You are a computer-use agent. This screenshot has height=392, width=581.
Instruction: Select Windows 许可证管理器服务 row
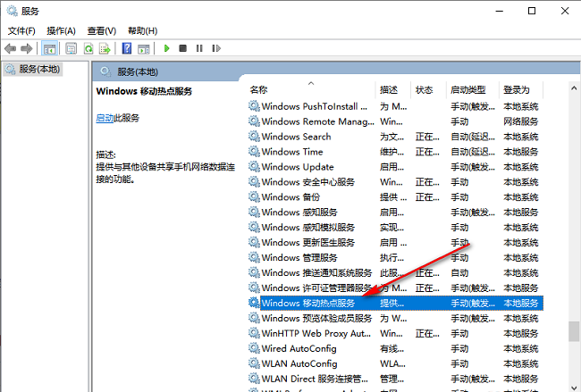pos(395,288)
